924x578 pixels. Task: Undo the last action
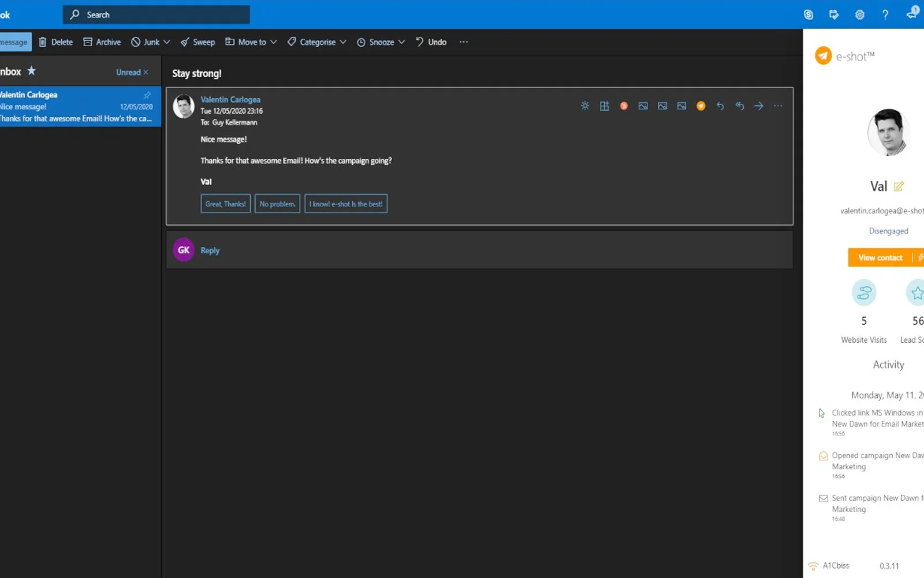pyautogui.click(x=431, y=42)
